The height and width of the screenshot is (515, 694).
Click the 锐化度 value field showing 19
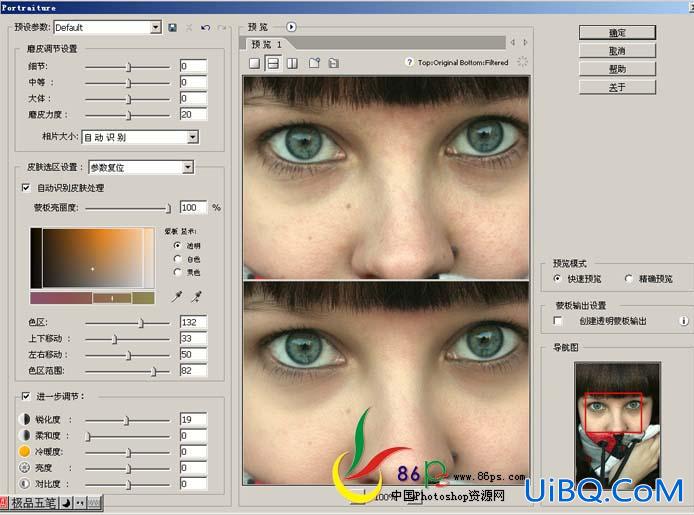point(193,419)
